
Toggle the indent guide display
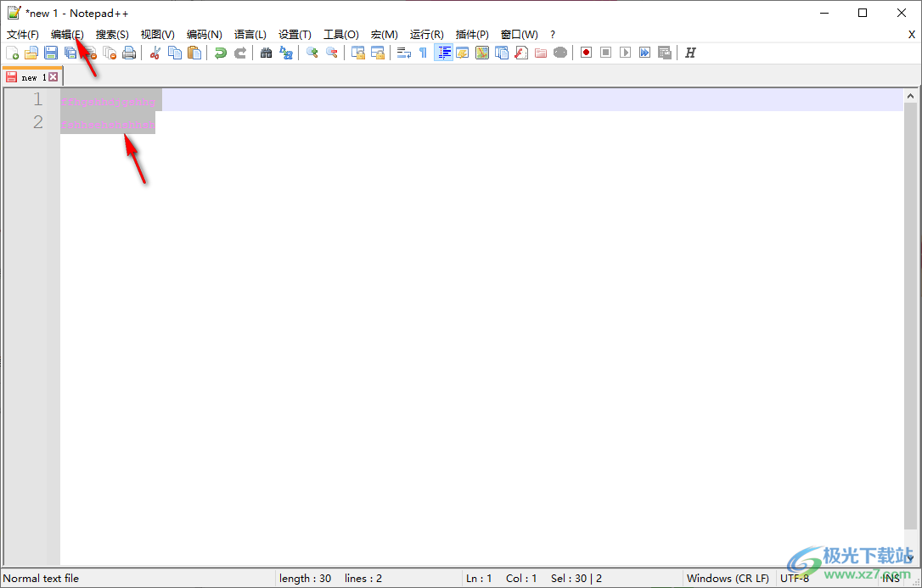pyautogui.click(x=443, y=52)
